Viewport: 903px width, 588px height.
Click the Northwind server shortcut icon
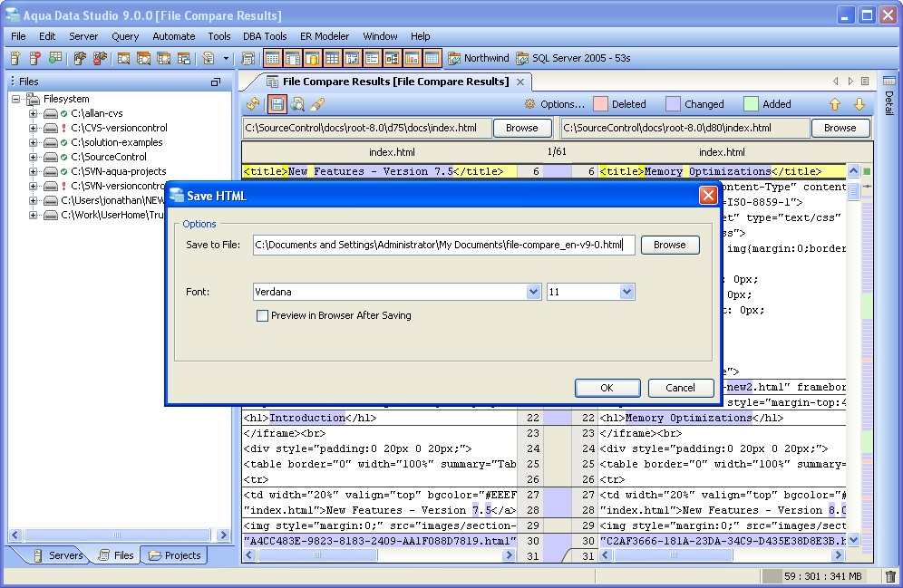click(x=454, y=58)
